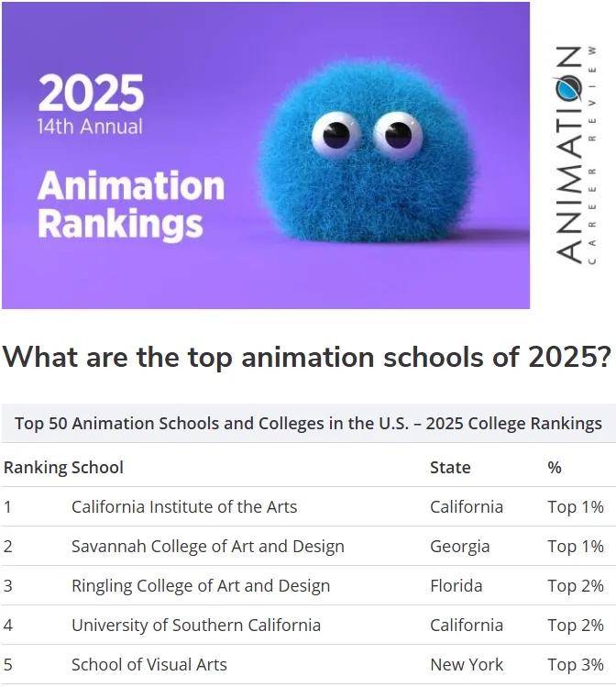Open Savannah College of Art and Design
Viewport: 616px width, 687px height.
point(208,546)
